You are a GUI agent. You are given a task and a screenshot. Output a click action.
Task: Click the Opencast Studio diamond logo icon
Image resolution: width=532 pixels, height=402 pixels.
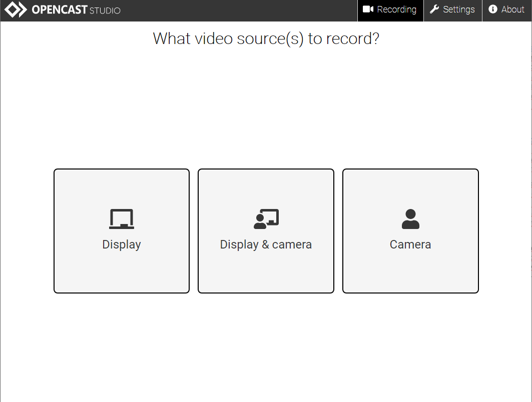click(16, 9)
